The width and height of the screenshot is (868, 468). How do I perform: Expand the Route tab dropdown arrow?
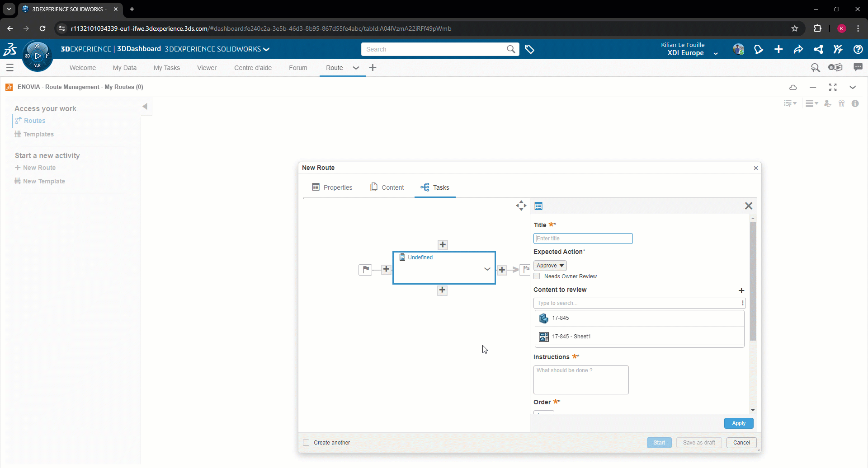click(356, 68)
